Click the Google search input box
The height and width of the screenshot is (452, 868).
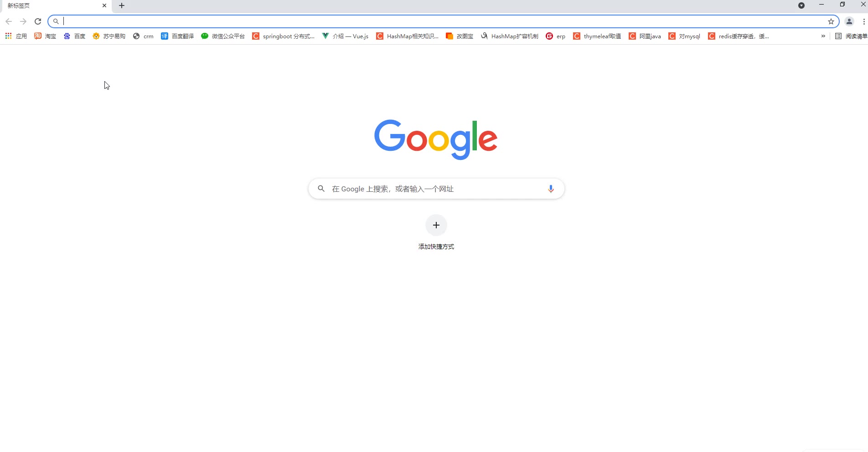coord(436,189)
